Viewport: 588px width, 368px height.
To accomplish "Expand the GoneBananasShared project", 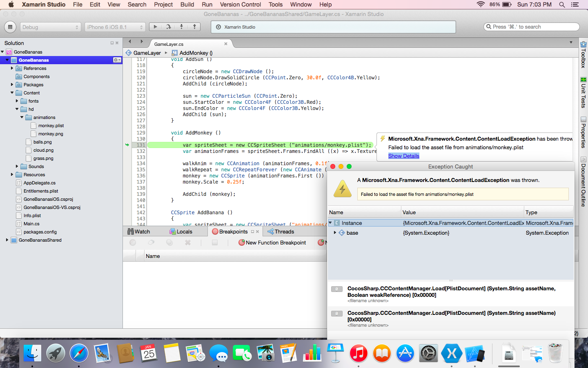I will [7, 240].
